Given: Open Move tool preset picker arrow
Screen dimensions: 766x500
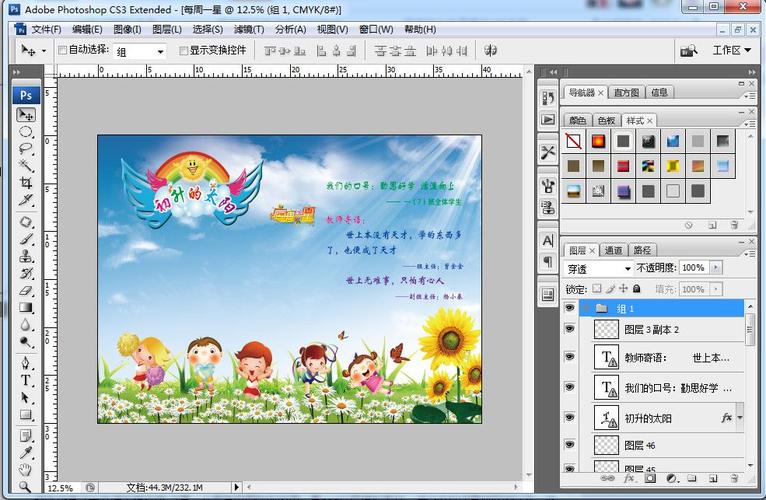Looking at the screenshot, I should 44,51.
